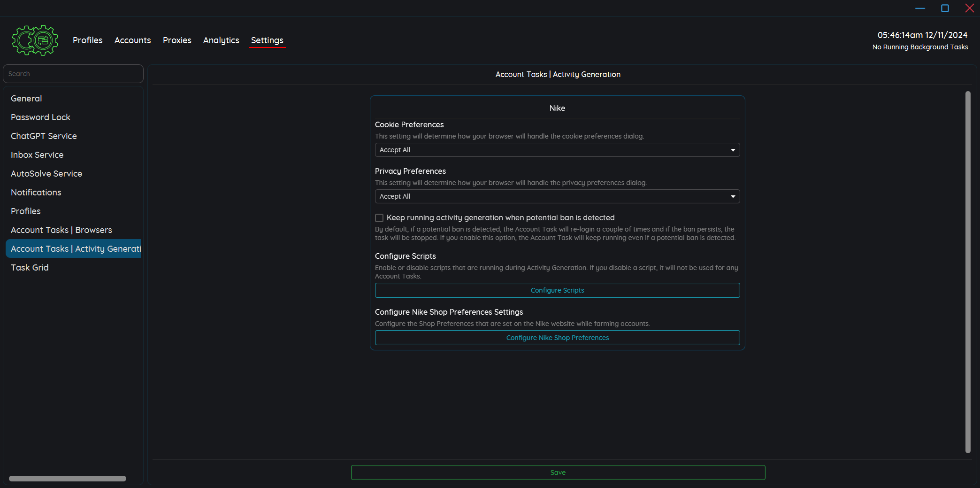
Task: Close the application window
Action: pos(969,8)
